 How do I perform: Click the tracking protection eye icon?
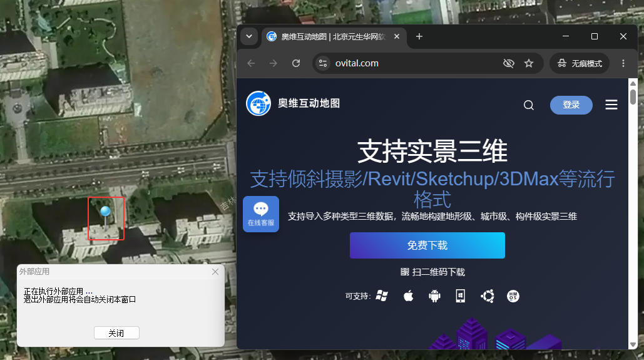point(508,63)
